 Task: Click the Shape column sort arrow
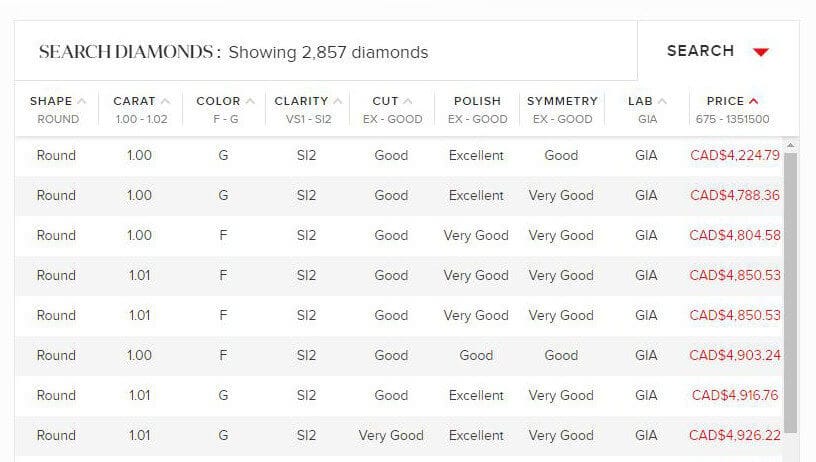point(82,101)
